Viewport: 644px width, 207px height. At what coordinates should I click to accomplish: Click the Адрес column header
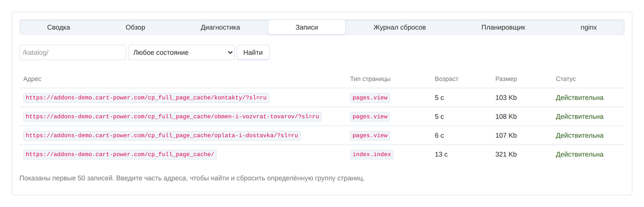(32, 79)
